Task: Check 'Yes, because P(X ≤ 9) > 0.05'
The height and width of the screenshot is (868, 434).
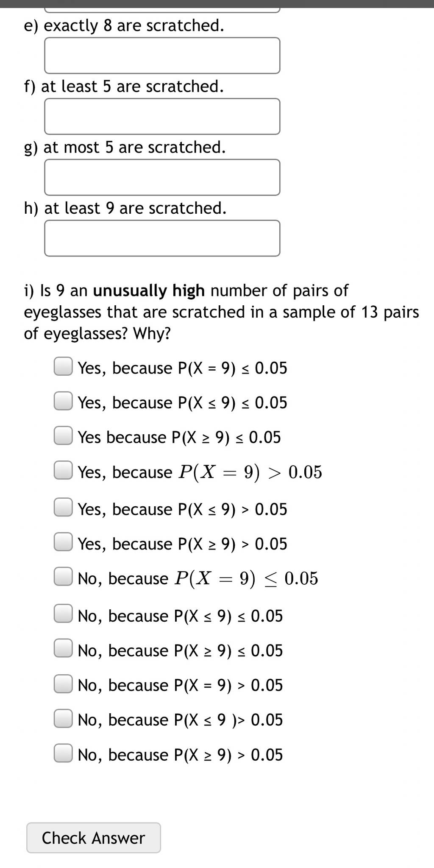Action: pyautogui.click(x=63, y=508)
